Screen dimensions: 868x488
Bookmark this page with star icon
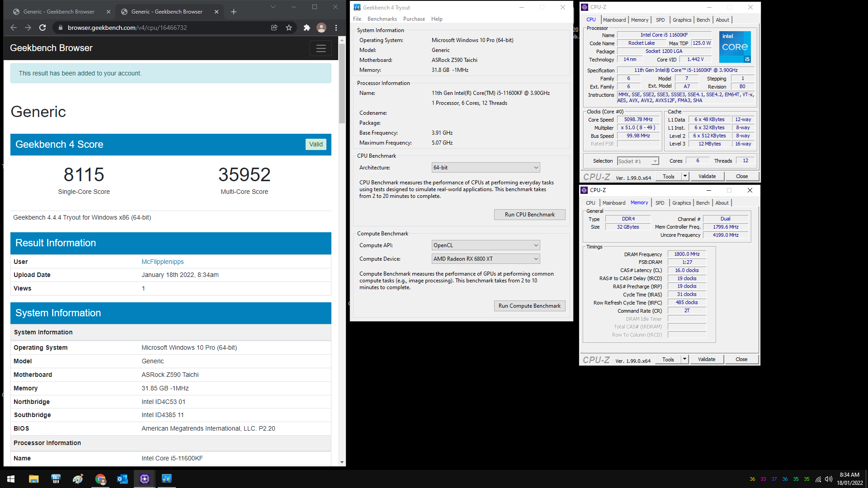pyautogui.click(x=289, y=28)
